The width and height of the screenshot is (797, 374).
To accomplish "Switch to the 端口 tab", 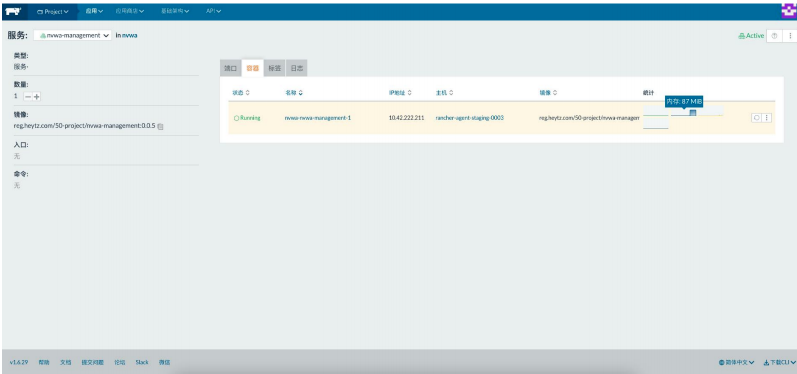I will 231,68.
